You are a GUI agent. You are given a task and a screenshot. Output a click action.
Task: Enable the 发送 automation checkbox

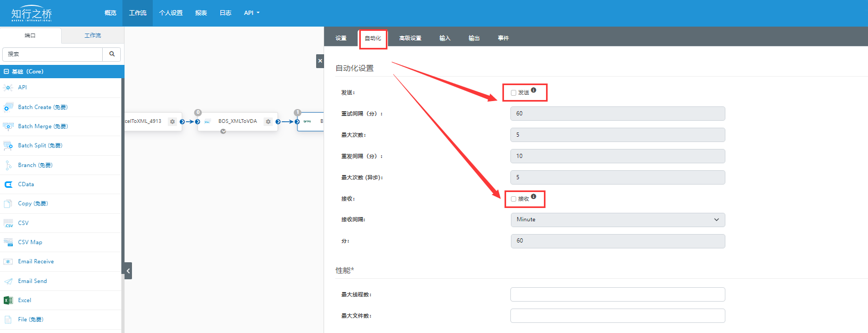point(514,93)
